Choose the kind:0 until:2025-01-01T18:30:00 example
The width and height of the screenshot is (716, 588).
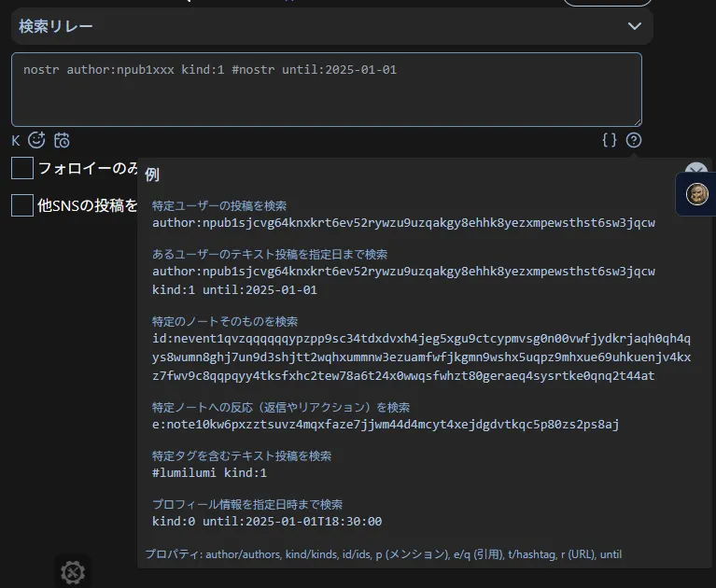pos(267,522)
